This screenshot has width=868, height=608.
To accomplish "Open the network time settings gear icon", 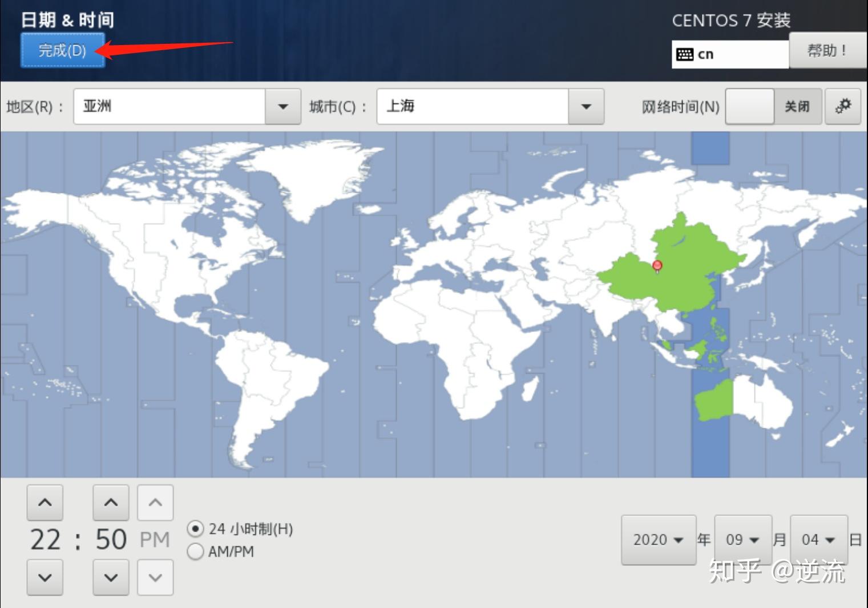I will 843,106.
